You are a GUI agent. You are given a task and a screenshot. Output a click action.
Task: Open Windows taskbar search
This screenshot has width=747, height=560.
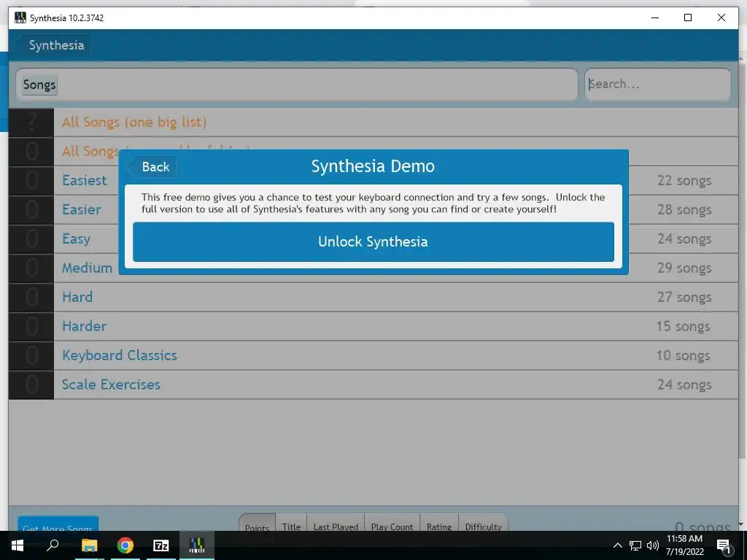coord(53,545)
